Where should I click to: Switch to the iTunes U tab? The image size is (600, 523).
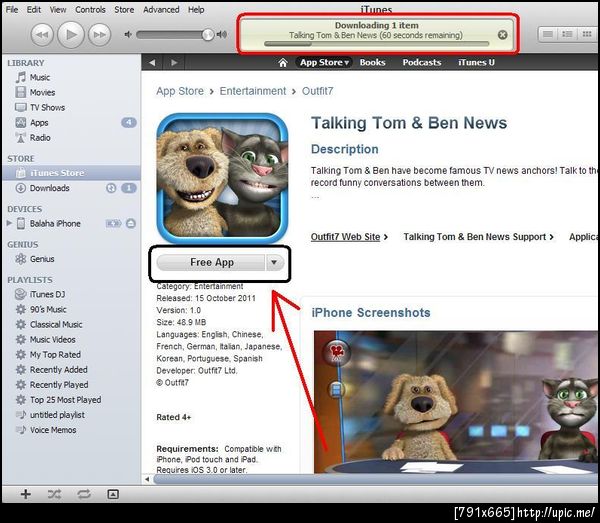476,62
